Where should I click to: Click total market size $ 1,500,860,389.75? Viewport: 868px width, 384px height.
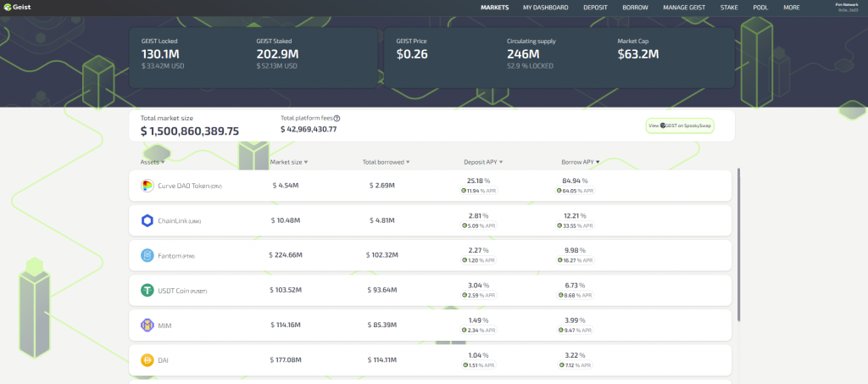pos(190,131)
